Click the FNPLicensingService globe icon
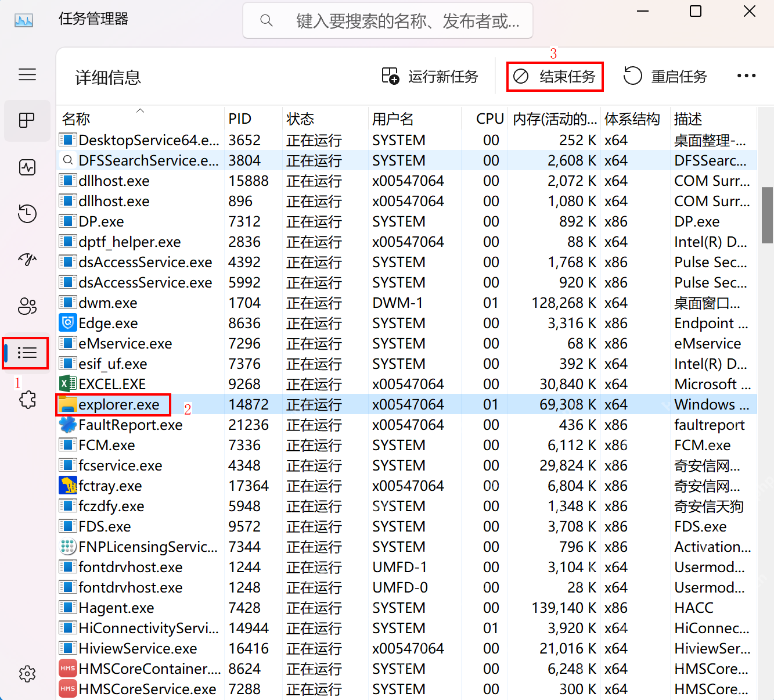 [x=68, y=547]
